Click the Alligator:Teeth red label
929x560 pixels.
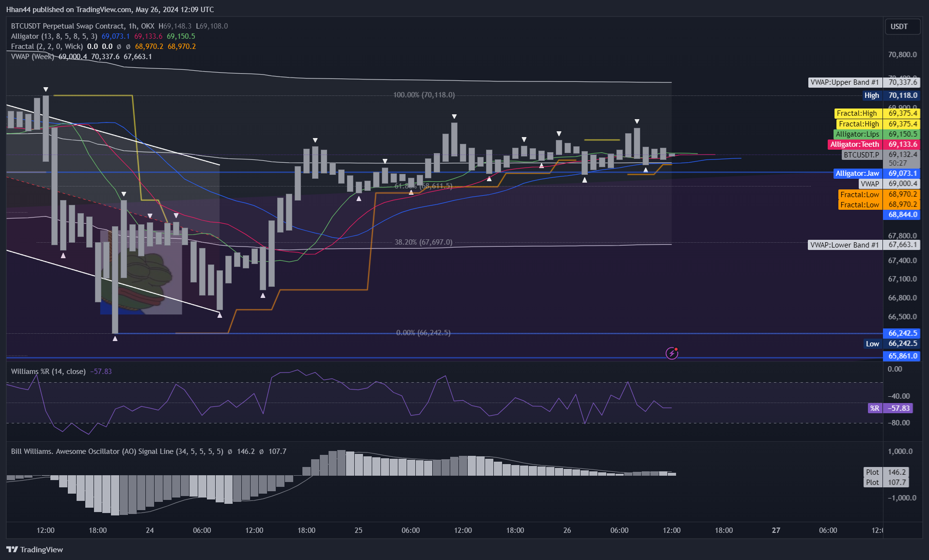tap(874, 144)
